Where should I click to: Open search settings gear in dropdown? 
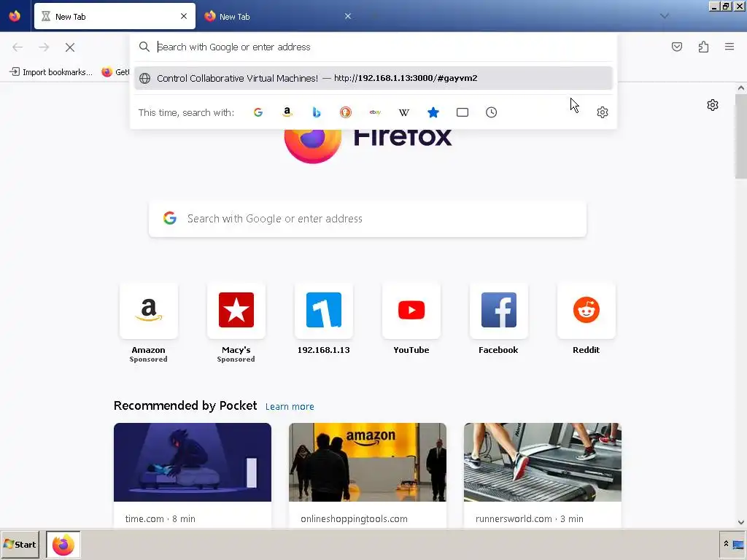(x=602, y=112)
